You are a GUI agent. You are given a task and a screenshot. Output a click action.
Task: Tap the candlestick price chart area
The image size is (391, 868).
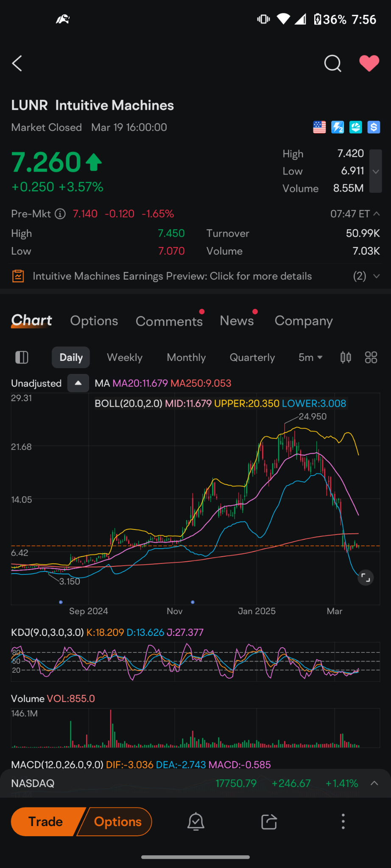tap(195, 499)
